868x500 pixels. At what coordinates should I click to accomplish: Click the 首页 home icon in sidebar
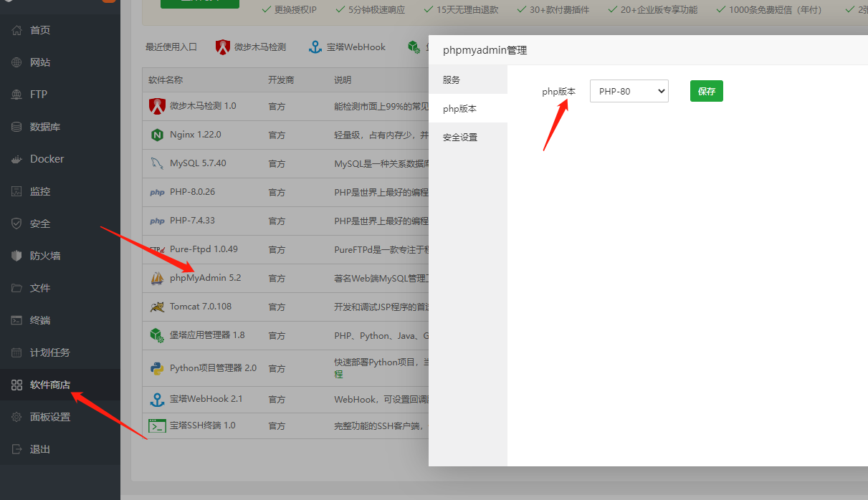pos(16,30)
